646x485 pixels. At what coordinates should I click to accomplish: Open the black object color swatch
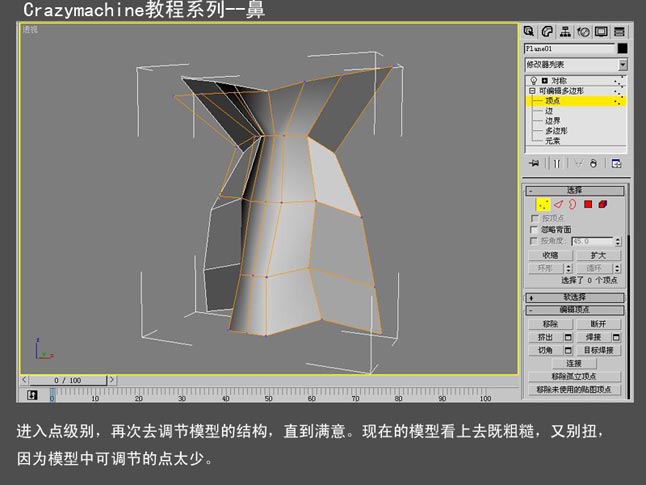click(623, 49)
